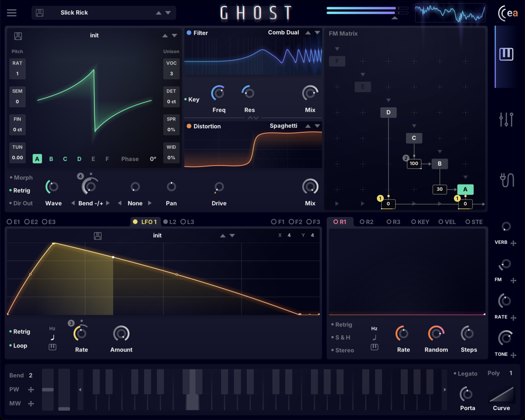The height and width of the screenshot is (420, 525).
Task: Click the pitch bend wheel above the keyboard
Action: pyautogui.click(x=48, y=390)
